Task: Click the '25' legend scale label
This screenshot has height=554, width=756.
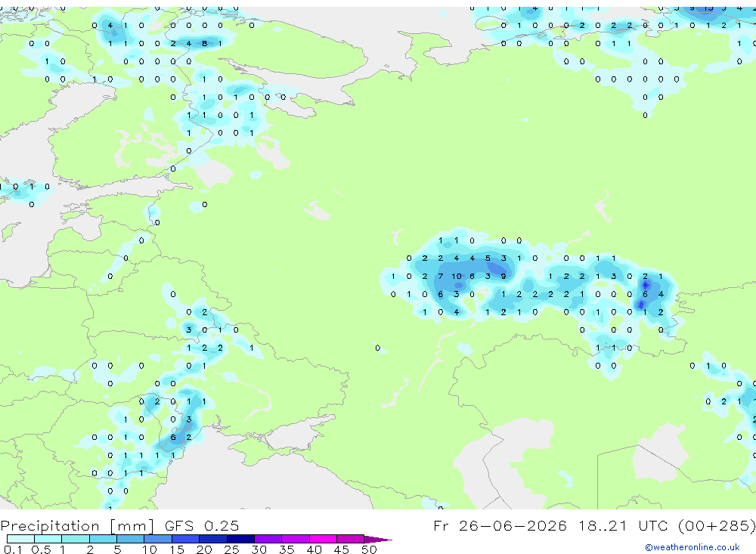Action: [x=231, y=549]
